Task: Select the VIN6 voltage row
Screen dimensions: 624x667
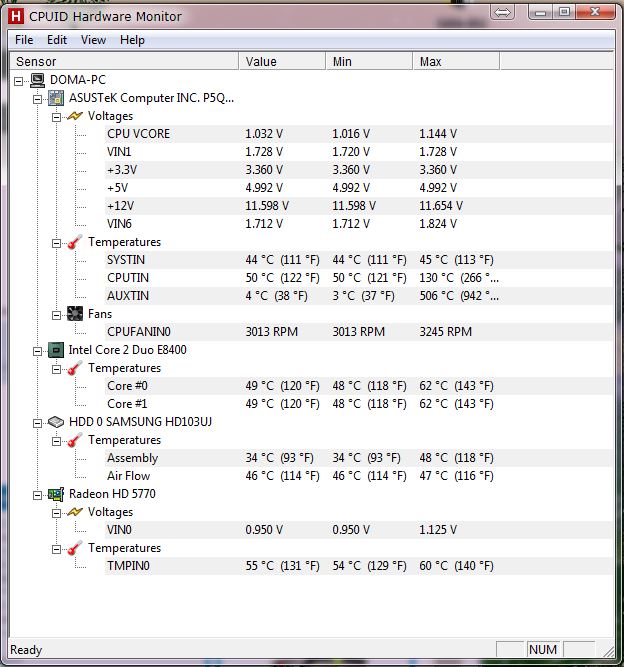Action: (359, 224)
